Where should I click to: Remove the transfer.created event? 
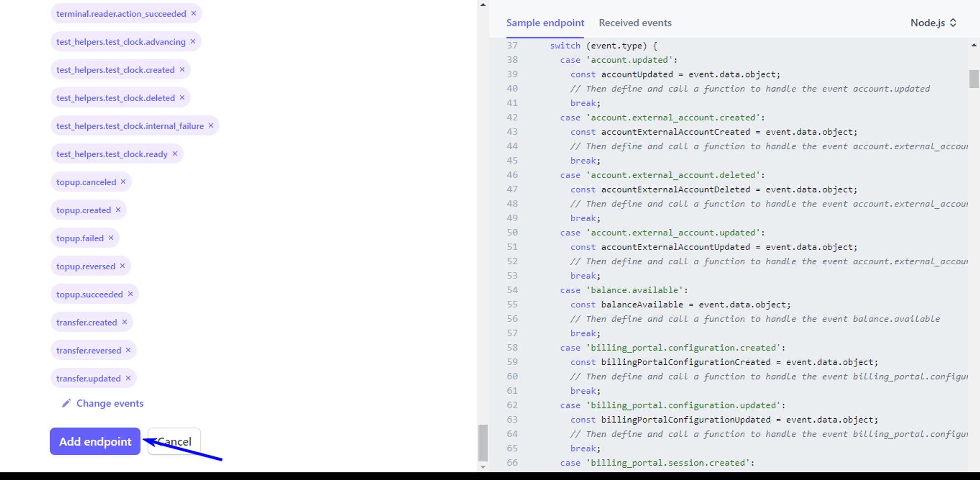pyautogui.click(x=124, y=322)
